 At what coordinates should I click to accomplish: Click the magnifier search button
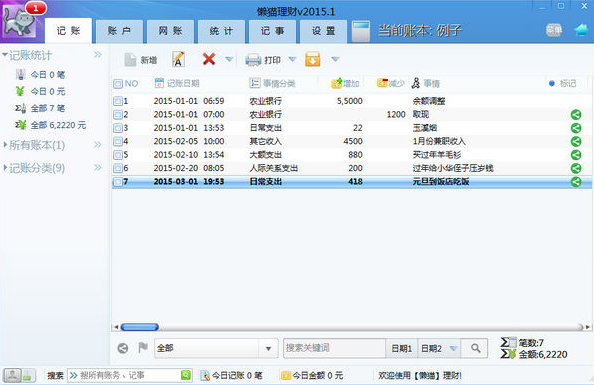pos(475,348)
